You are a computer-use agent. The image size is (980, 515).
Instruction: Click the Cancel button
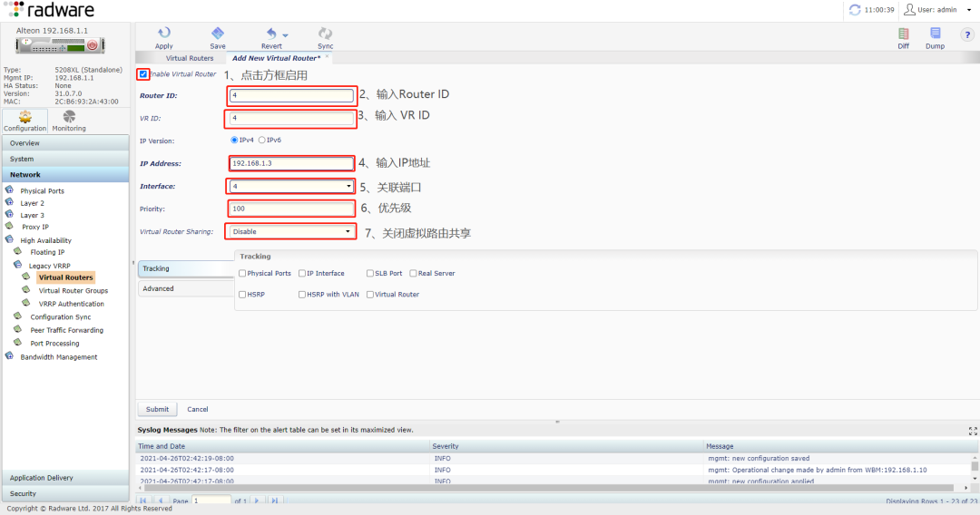198,409
